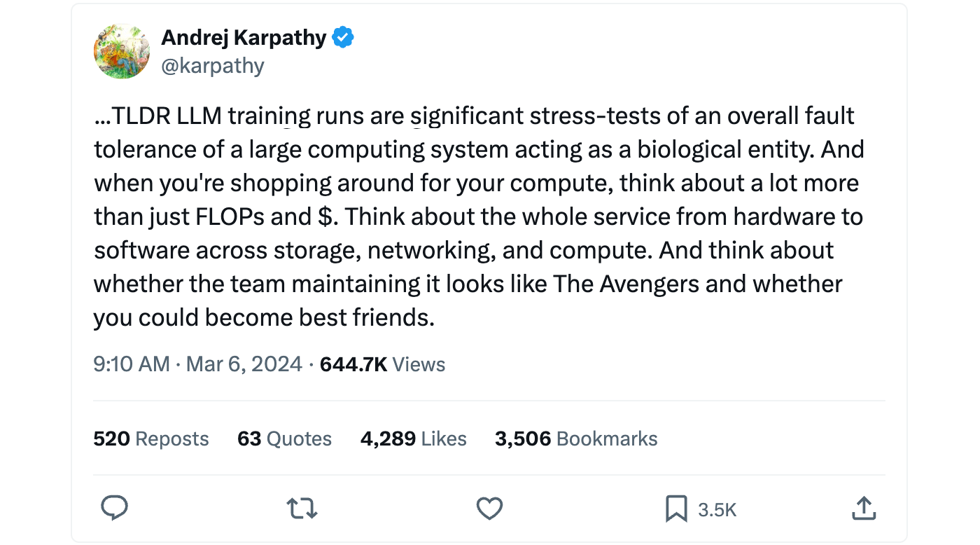Screen dimensions: 980x545
Task: Like the tweet with the heart icon
Action: [x=489, y=508]
